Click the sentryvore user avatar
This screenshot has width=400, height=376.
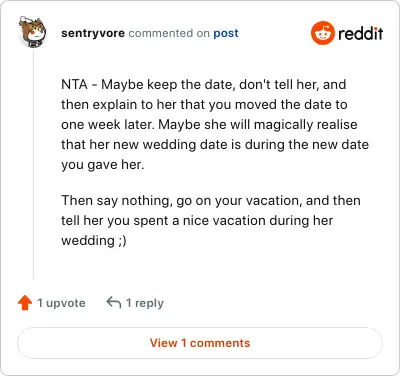[33, 32]
